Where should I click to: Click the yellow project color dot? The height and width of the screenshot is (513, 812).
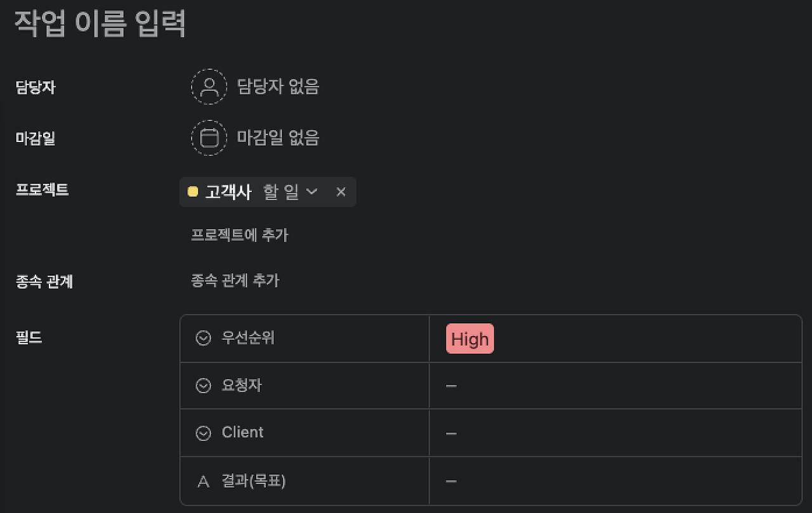point(192,192)
